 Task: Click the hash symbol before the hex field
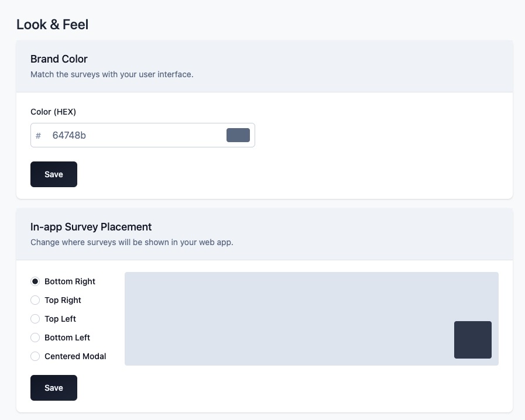point(38,135)
